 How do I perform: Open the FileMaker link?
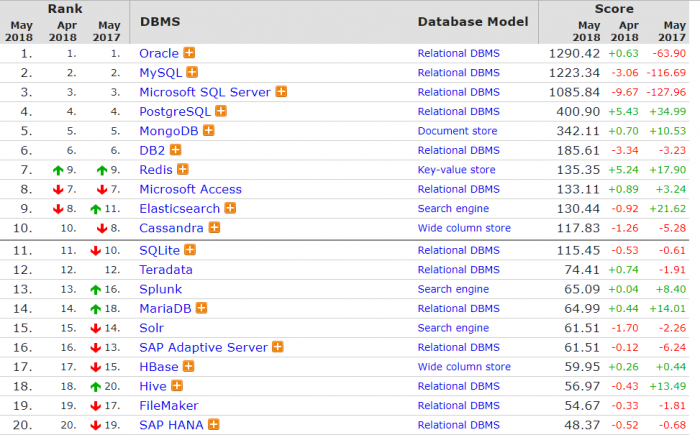(169, 406)
